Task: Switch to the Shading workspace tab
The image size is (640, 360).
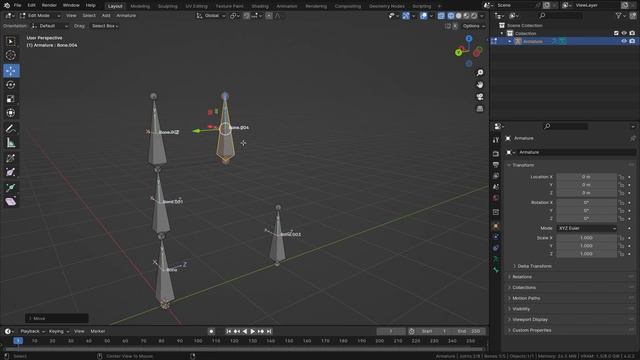Action: [260, 6]
